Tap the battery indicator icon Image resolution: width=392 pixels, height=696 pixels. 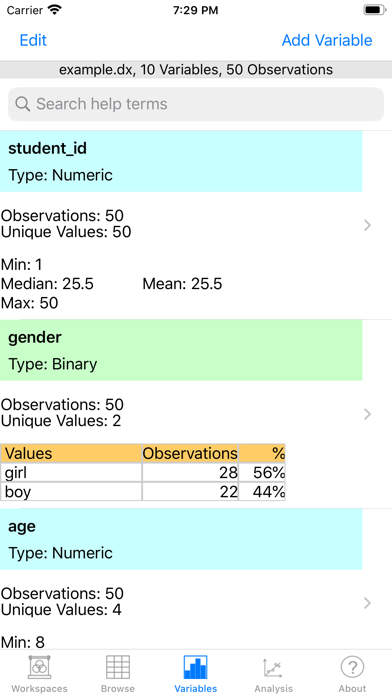point(375,10)
